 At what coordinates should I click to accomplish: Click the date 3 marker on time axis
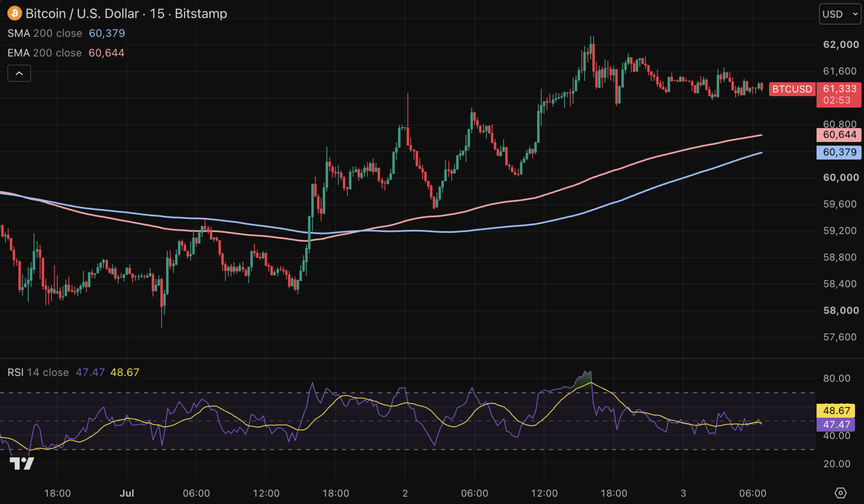[683, 493]
